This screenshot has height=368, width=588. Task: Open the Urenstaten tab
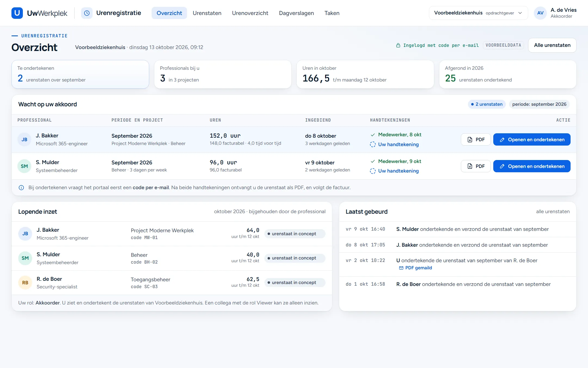click(x=207, y=13)
